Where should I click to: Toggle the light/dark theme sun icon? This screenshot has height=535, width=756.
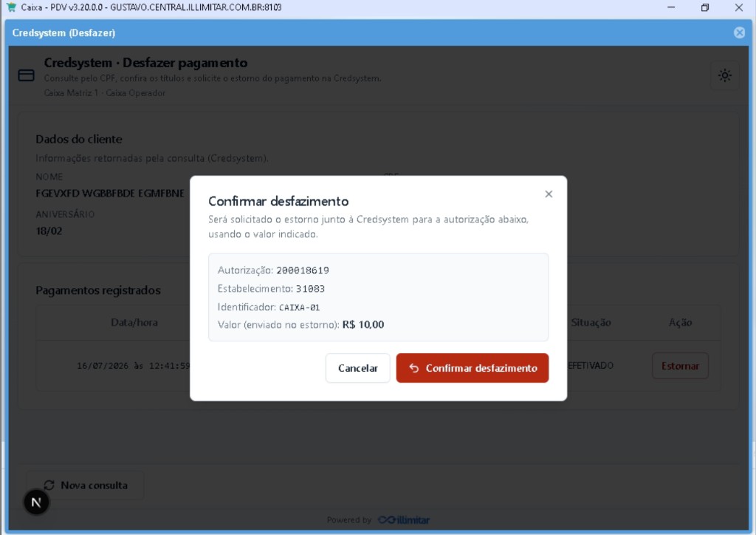coord(725,75)
